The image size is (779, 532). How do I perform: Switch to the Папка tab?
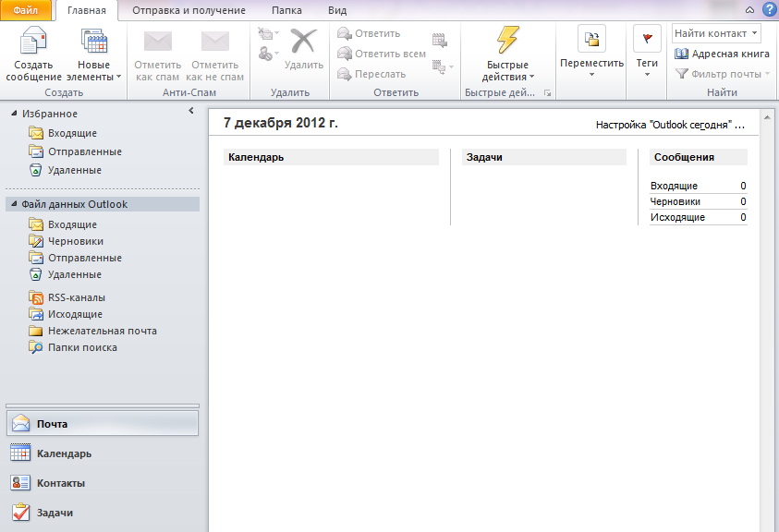click(x=286, y=10)
